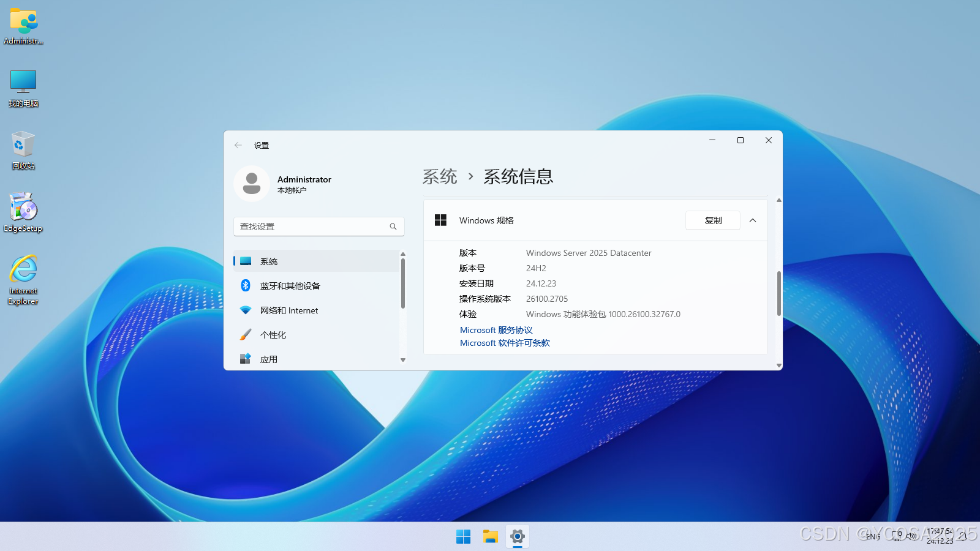
Task: Open File Explorer from taskbar
Action: [491, 536]
